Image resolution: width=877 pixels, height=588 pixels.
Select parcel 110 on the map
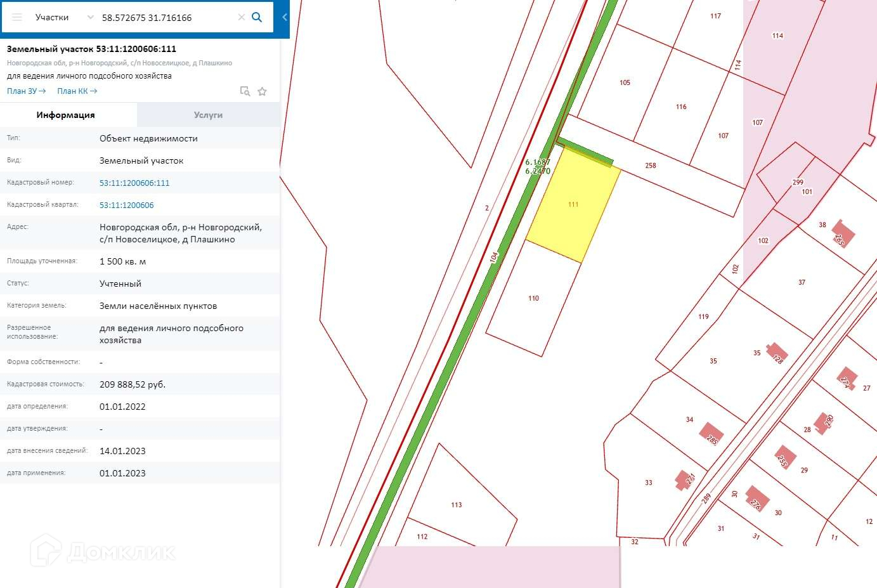(x=533, y=298)
